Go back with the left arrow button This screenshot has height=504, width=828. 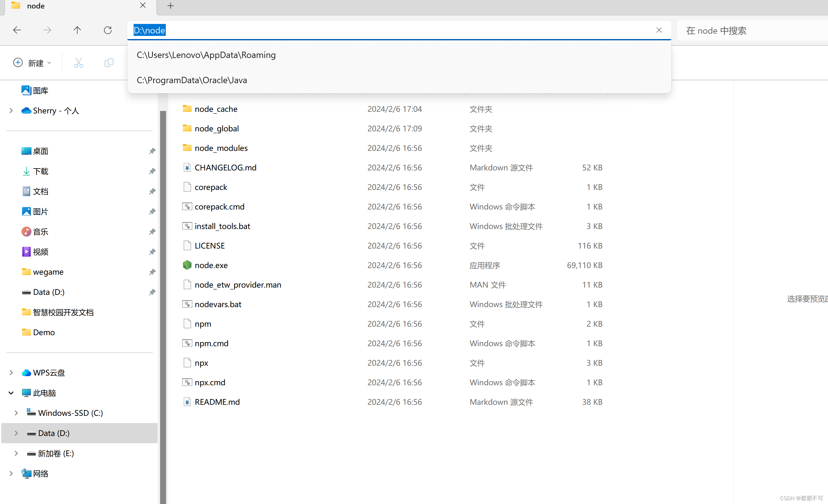tap(17, 30)
